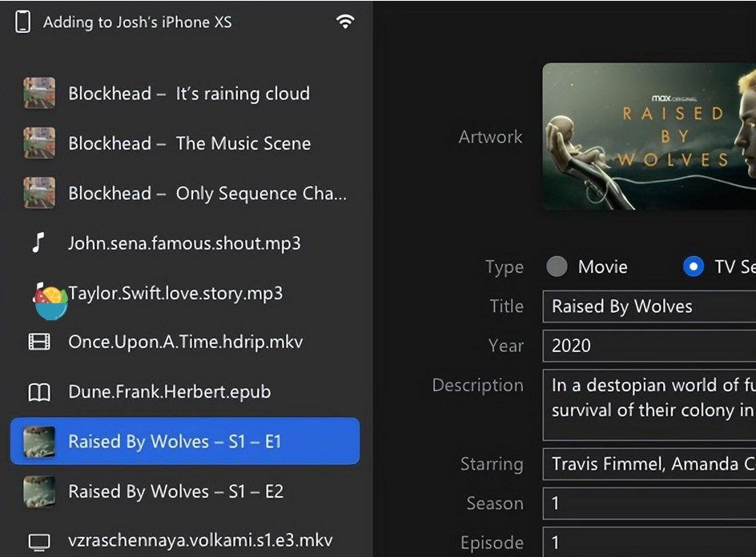Image resolution: width=756 pixels, height=557 pixels.
Task: Select the Movie type radio button
Action: pyautogui.click(x=557, y=266)
